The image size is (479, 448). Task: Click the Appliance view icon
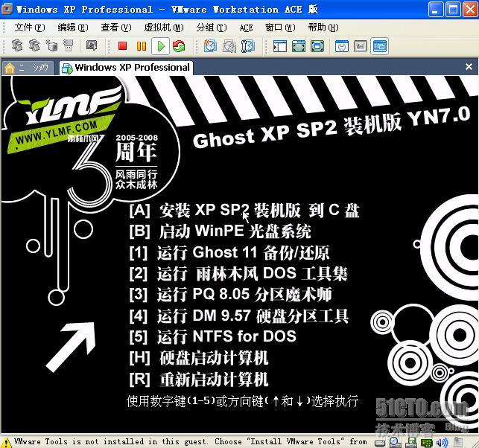(x=361, y=46)
